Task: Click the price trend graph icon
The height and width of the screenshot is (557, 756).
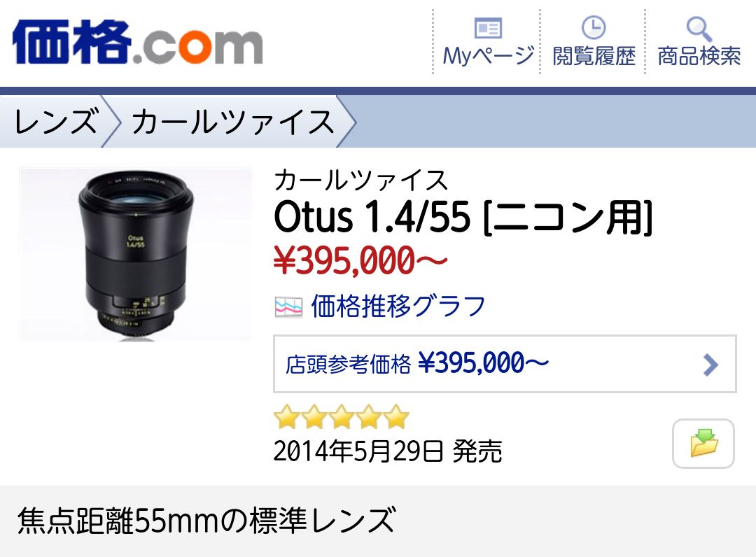Action: coord(289,307)
